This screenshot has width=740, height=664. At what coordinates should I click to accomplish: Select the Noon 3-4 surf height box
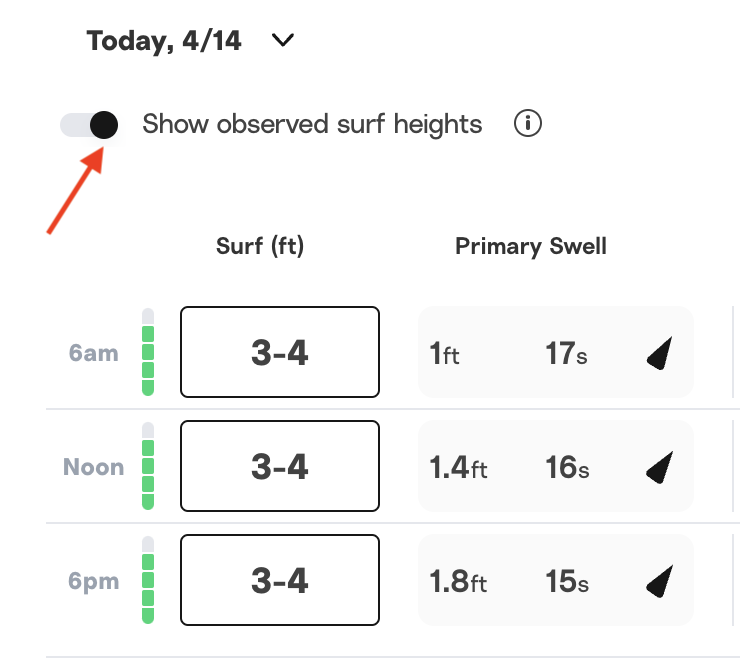point(280,467)
